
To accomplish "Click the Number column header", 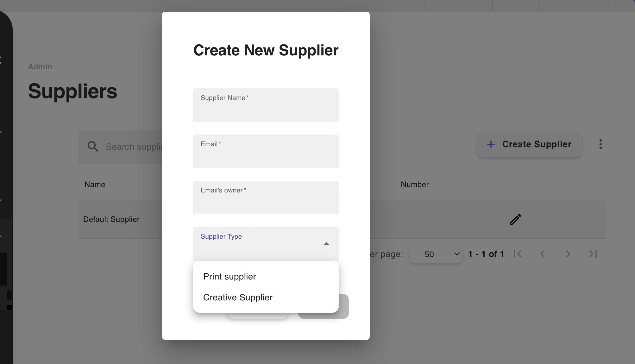I will pyautogui.click(x=414, y=185).
